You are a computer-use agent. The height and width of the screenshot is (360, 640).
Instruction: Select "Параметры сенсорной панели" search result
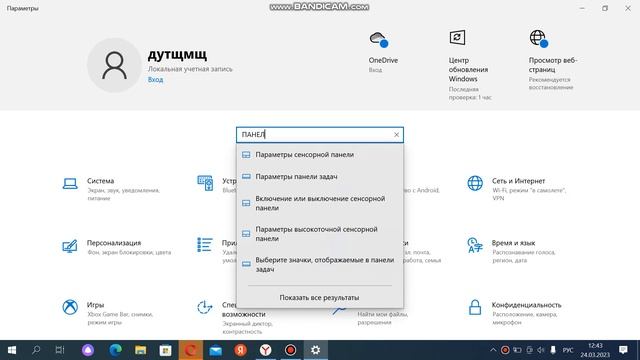[320, 155]
